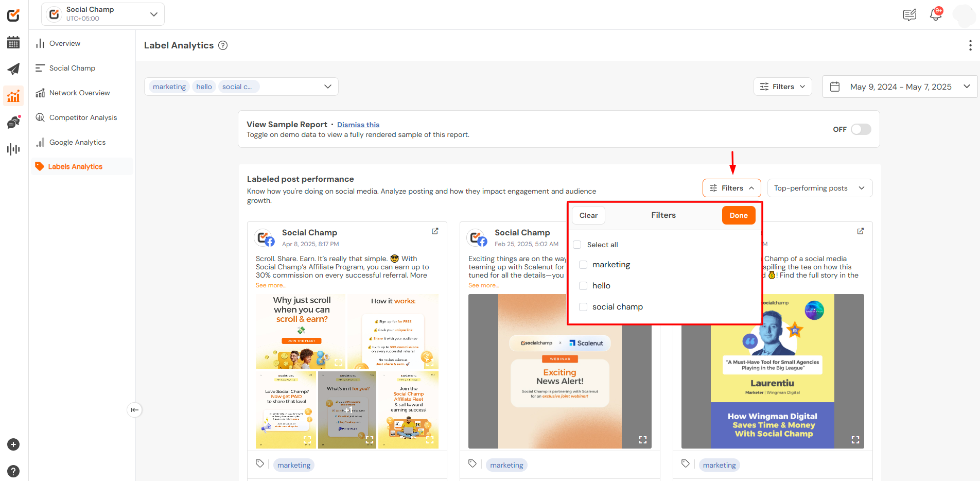980x481 pixels.
Task: Open 'What's in it for you' image
Action: point(347,410)
